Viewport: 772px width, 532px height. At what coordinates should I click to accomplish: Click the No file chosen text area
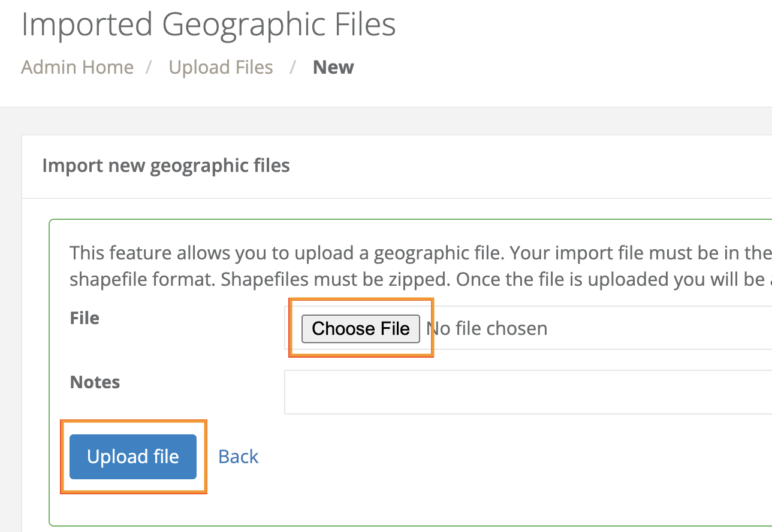click(x=485, y=328)
